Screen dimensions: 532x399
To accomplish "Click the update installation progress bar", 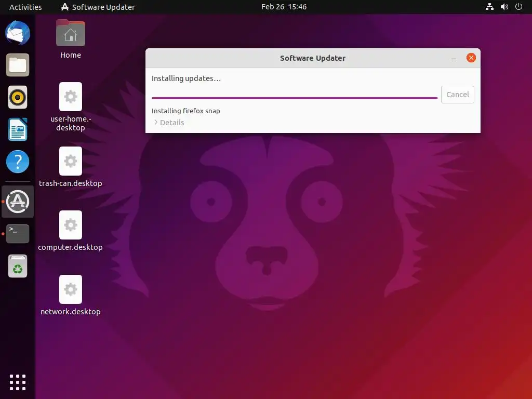I will pos(295,98).
